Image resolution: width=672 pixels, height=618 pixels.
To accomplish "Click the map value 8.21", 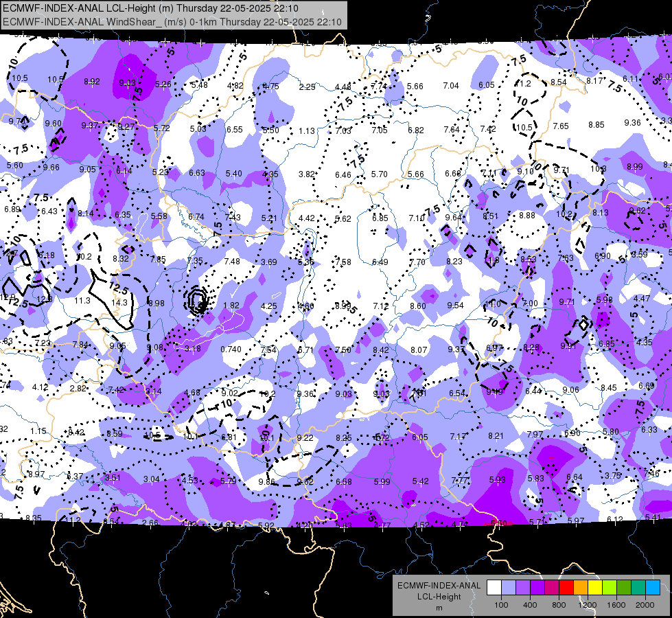I will tap(496, 436).
